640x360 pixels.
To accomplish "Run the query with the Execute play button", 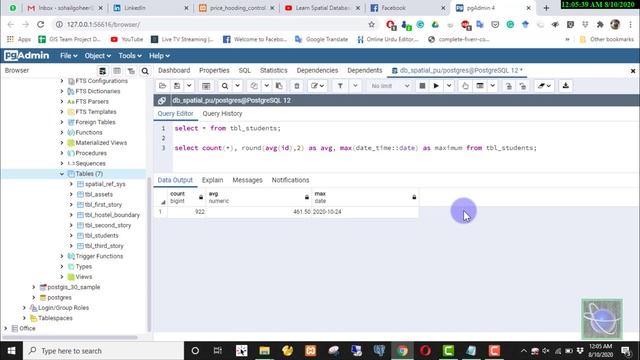I will click(436, 86).
